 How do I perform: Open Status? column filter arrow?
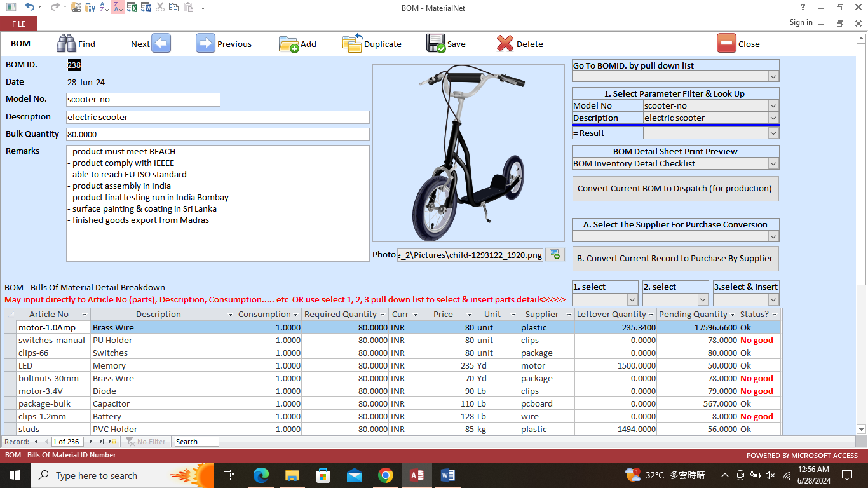point(775,315)
